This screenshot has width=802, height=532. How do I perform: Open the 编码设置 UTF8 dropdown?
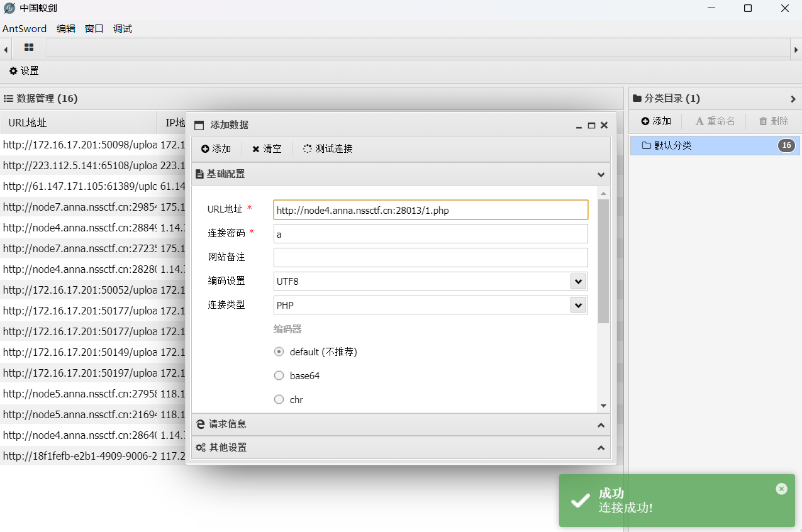point(578,281)
